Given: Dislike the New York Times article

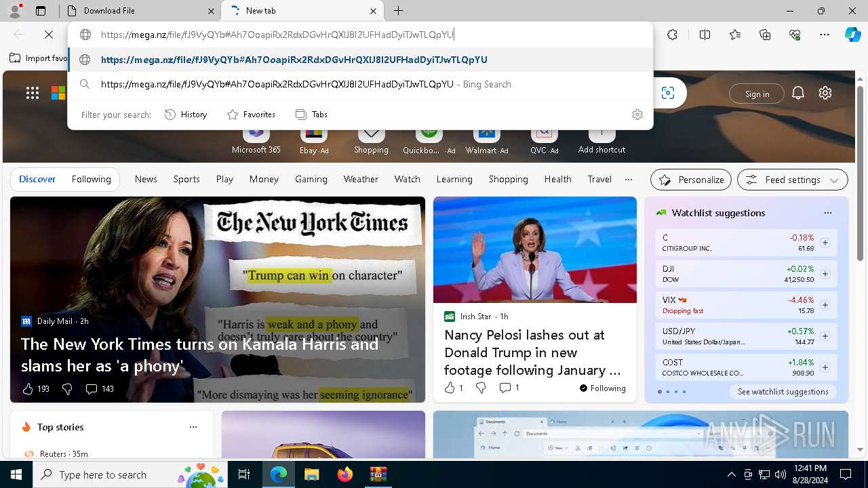Looking at the screenshot, I should (x=67, y=388).
